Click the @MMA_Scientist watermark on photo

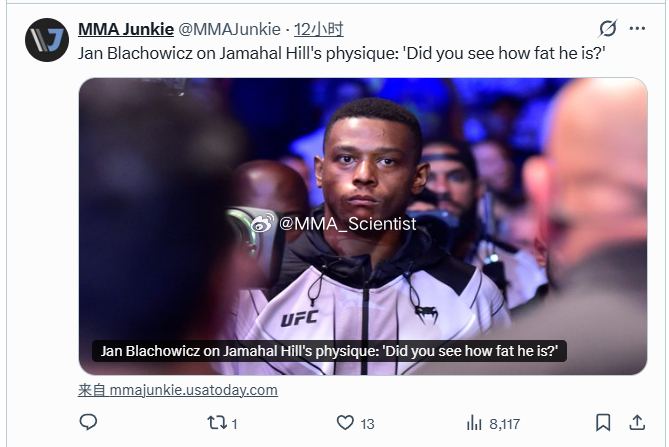click(333, 224)
